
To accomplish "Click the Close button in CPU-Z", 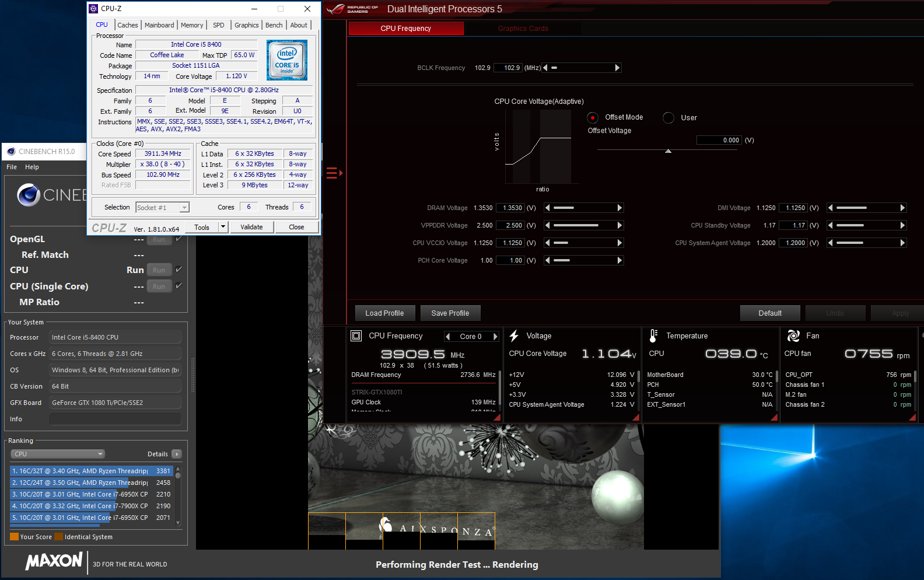I will click(x=296, y=227).
